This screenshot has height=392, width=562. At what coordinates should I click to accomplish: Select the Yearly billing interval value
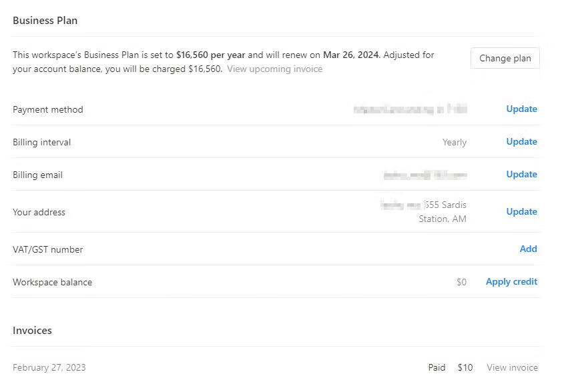coord(455,142)
